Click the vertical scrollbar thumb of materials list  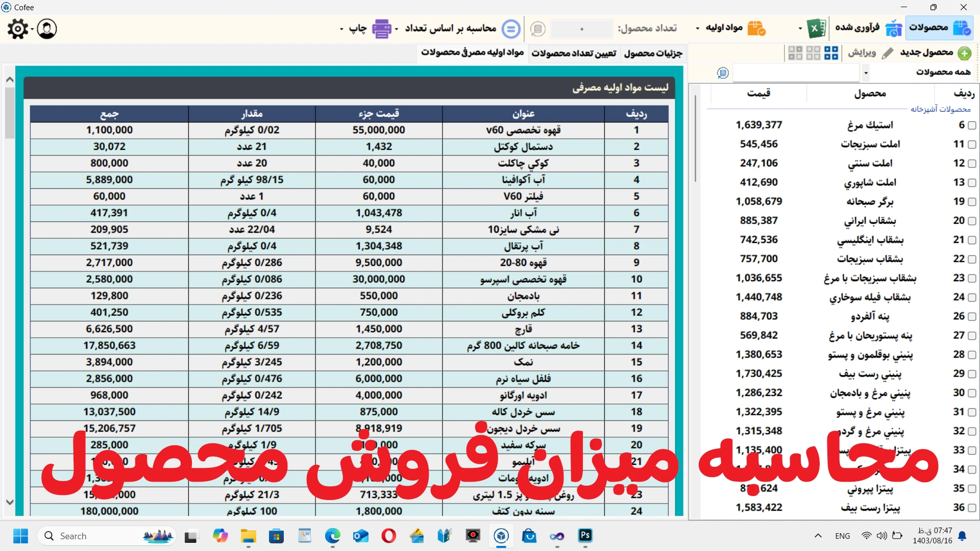[x=10, y=113]
